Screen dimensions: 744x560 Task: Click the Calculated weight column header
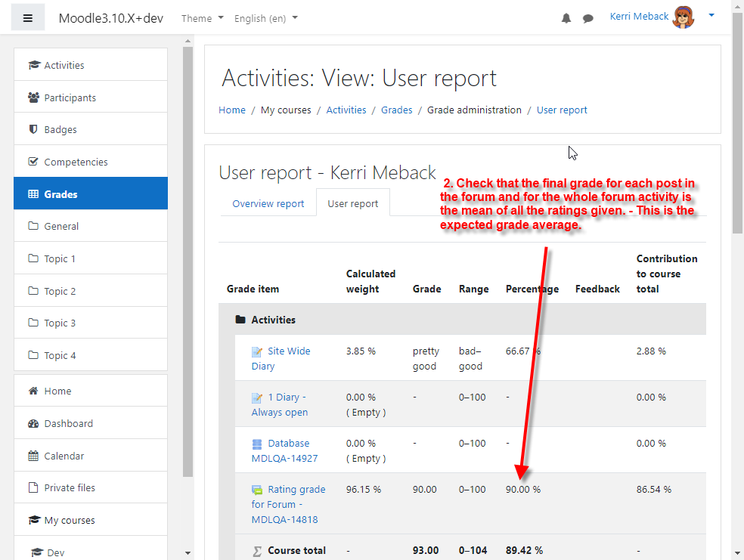370,281
